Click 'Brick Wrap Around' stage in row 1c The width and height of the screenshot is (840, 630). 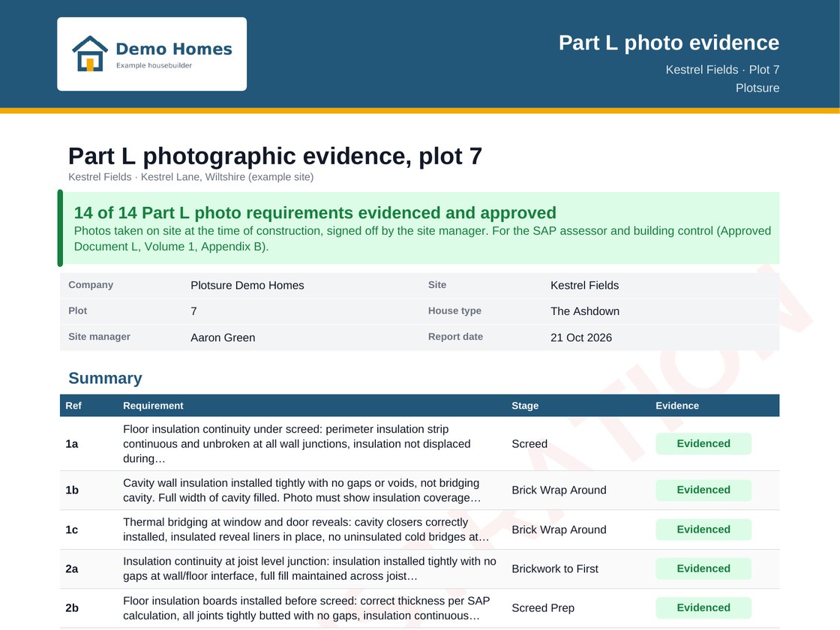pos(559,529)
